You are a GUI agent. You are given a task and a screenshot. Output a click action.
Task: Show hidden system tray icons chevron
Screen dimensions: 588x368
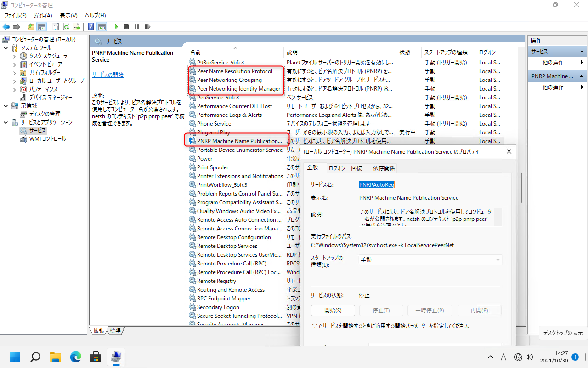click(x=491, y=357)
